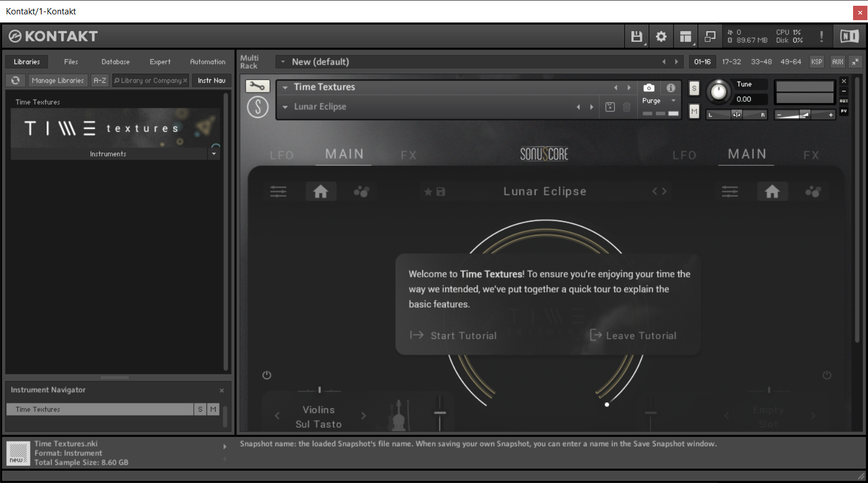Screen dimensions: 868x483
Task: Open the New (default) multi rack dropdown
Action: pos(282,62)
